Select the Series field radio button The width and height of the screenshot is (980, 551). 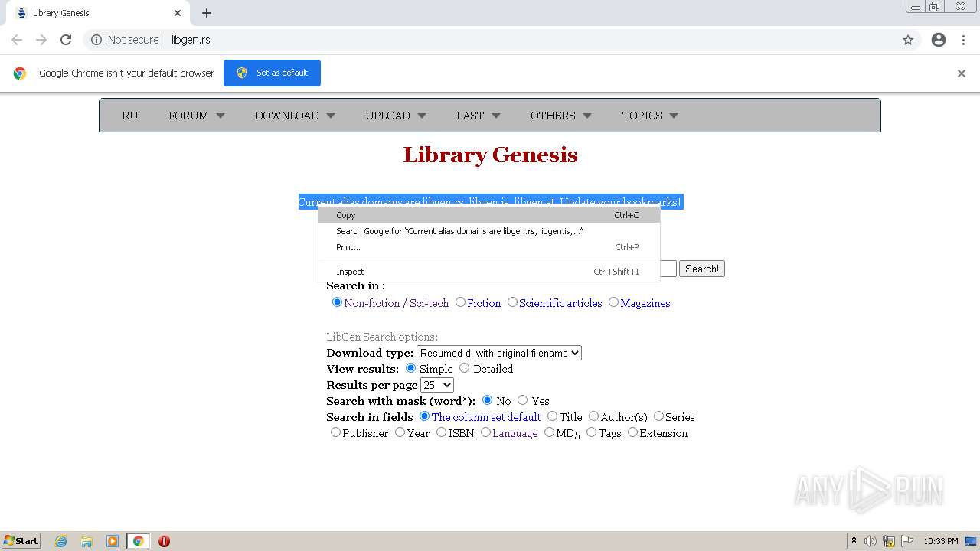(658, 416)
